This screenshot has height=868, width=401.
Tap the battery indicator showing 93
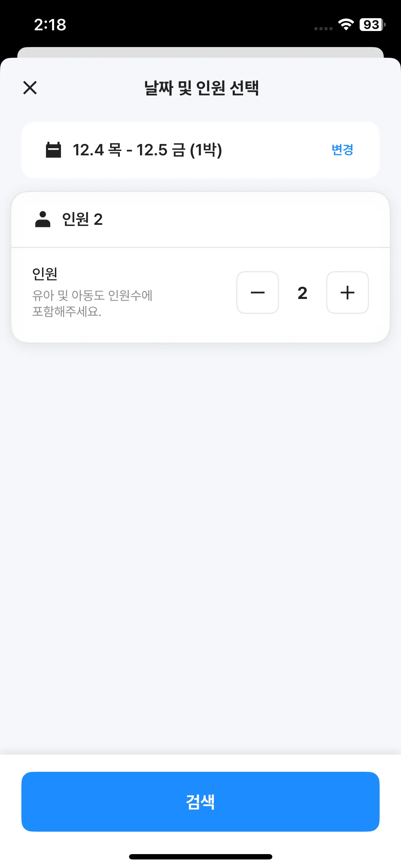(372, 25)
